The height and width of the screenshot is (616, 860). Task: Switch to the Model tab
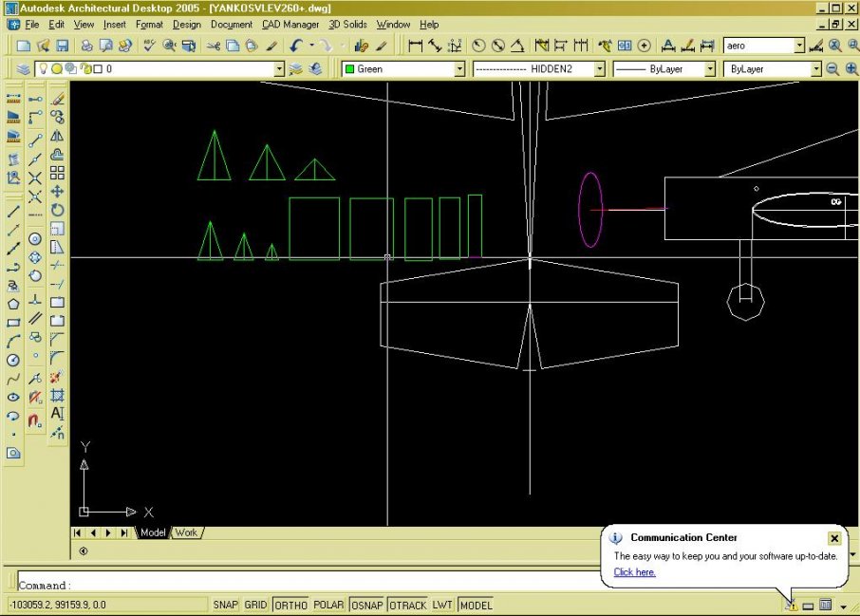click(x=153, y=532)
